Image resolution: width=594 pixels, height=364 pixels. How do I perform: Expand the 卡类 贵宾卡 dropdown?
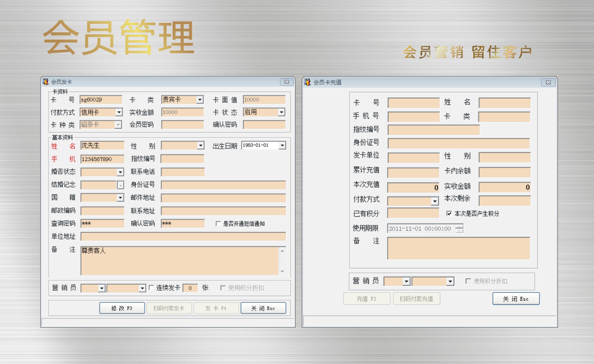200,100
